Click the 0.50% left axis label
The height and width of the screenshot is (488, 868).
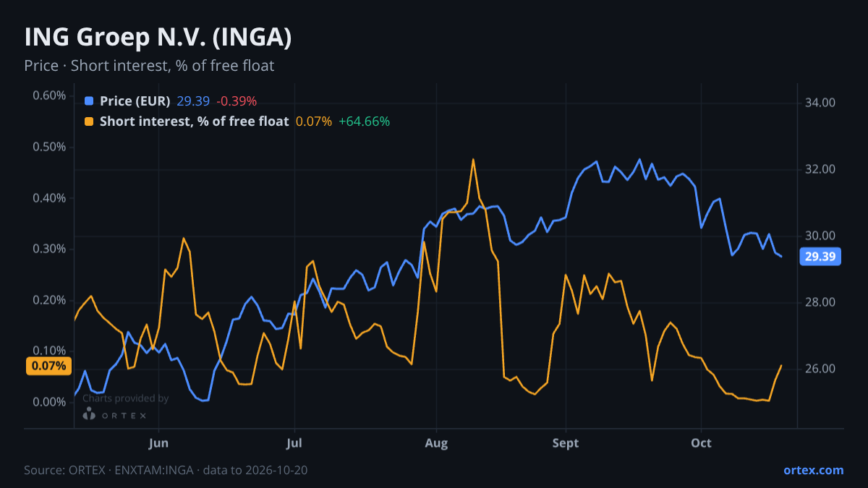(x=49, y=147)
